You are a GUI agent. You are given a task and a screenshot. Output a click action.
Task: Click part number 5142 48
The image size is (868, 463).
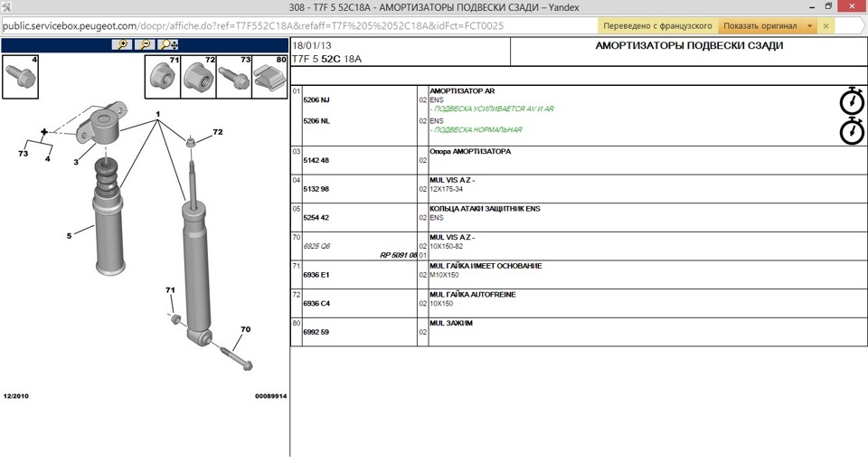pyautogui.click(x=316, y=160)
